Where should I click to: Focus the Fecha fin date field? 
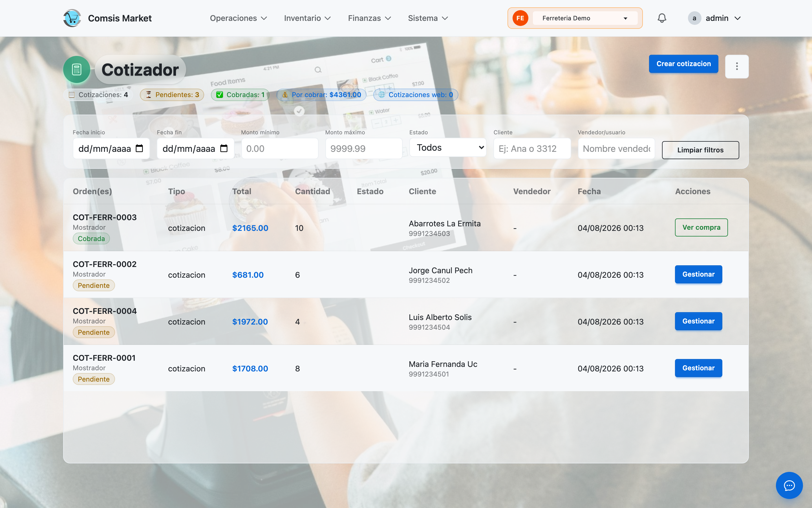[x=196, y=148]
